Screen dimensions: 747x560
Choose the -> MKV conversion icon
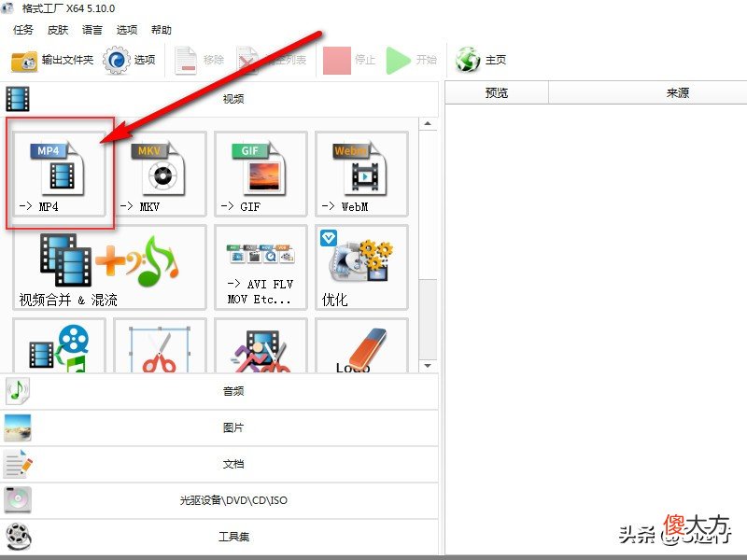click(160, 174)
